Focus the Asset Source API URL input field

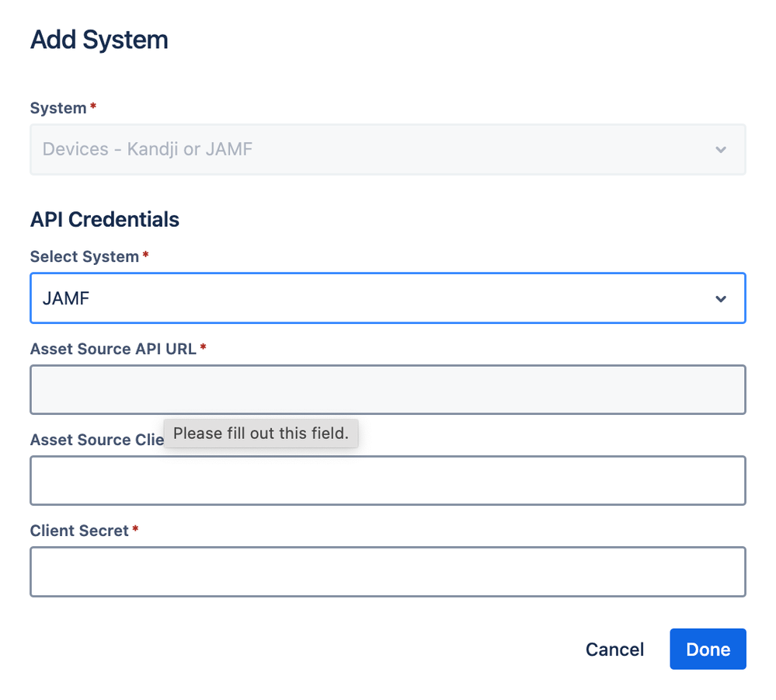point(388,390)
